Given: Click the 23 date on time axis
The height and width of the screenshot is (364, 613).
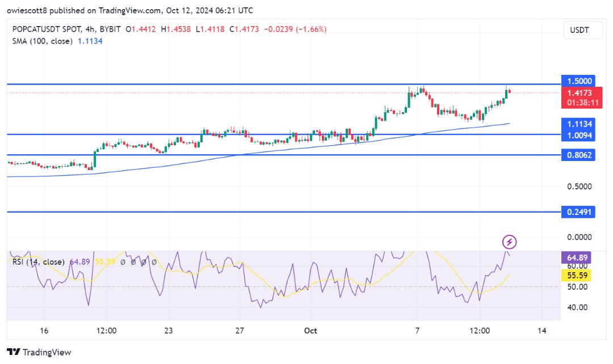Looking at the screenshot, I should pos(168,331).
